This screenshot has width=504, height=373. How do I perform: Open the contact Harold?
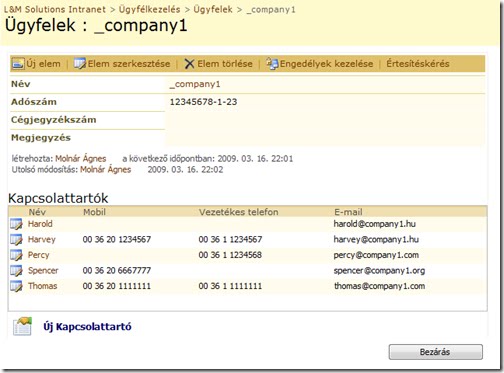[40, 224]
